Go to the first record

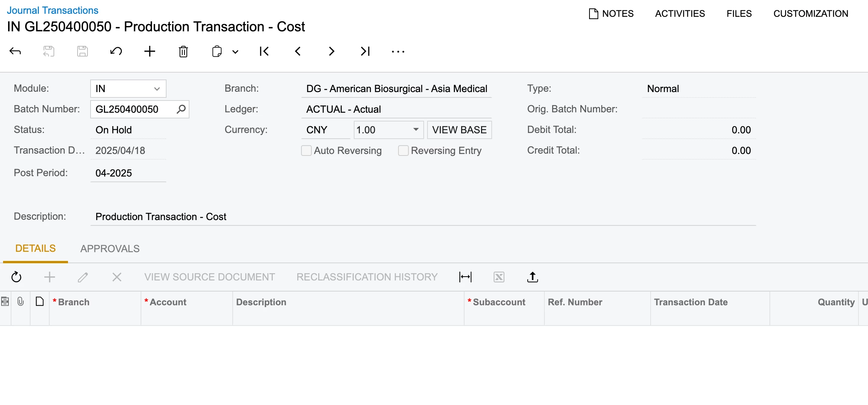pyautogui.click(x=264, y=51)
